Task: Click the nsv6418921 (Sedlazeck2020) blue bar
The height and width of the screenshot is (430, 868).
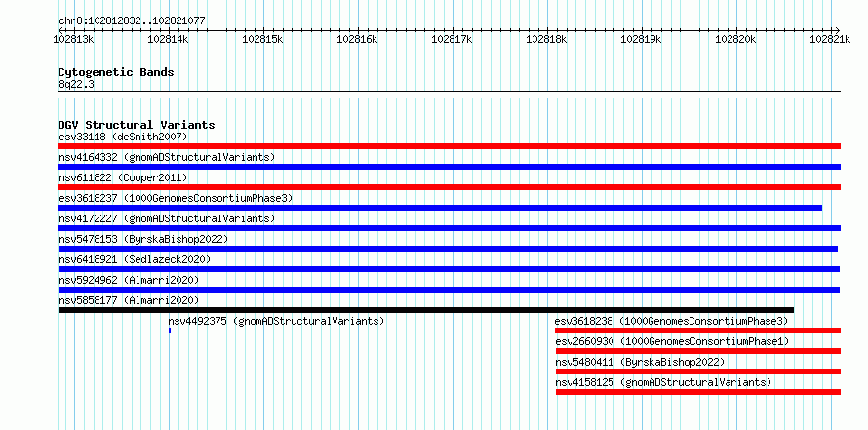Action: 449,269
